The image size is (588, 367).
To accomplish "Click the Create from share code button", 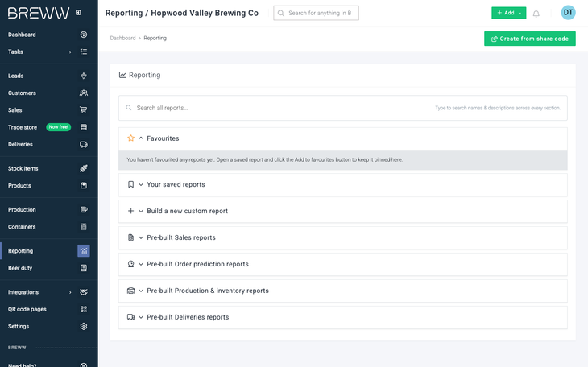I will (x=529, y=39).
